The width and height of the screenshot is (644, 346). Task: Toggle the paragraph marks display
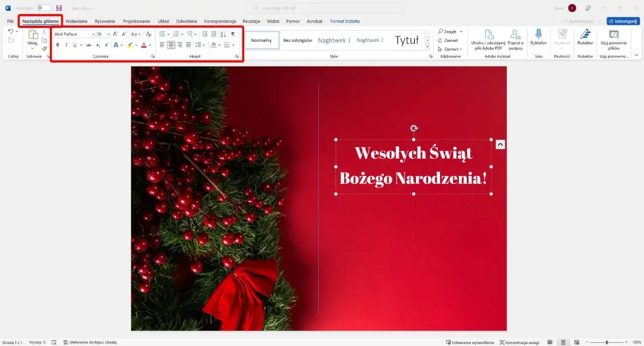233,34
